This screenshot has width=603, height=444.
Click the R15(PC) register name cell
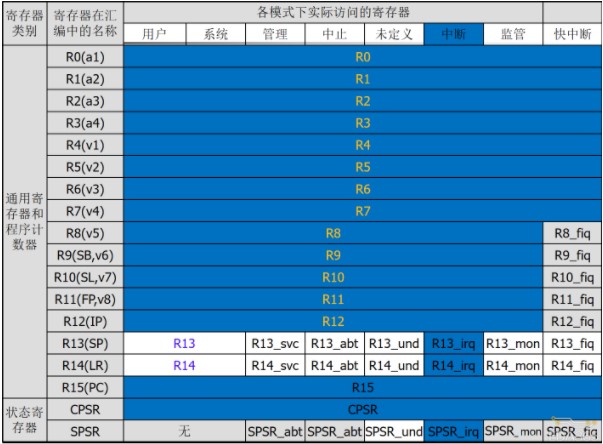85,387
